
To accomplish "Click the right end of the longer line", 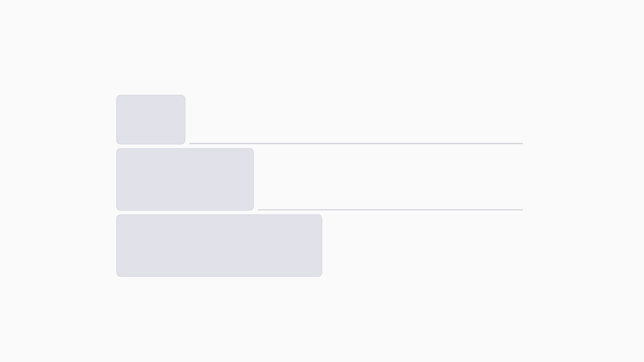I will pyautogui.click(x=522, y=144).
